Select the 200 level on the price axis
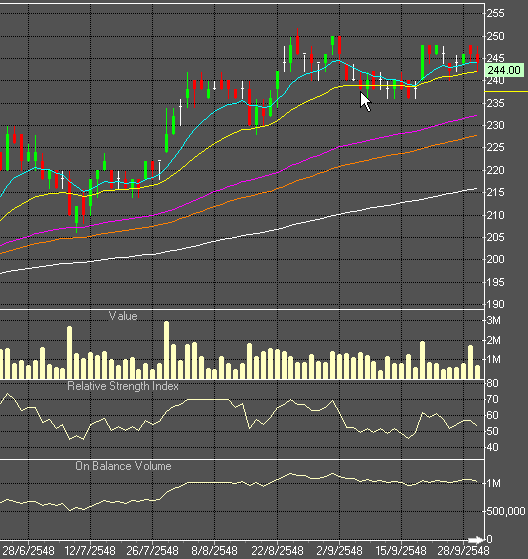This screenshot has width=528, height=559. [496, 259]
